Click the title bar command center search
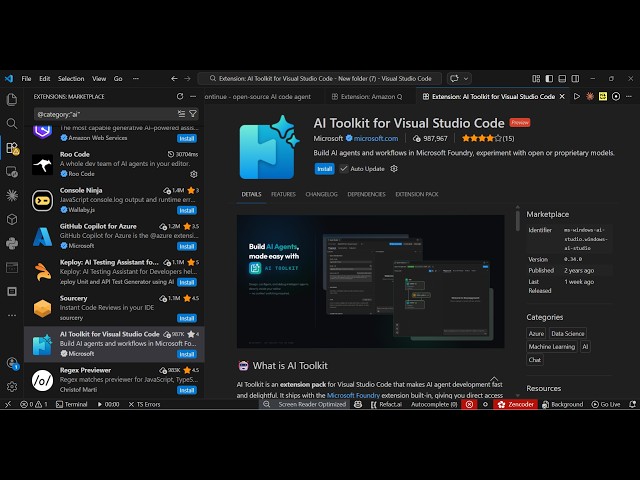The width and height of the screenshot is (640, 480). (x=320, y=78)
